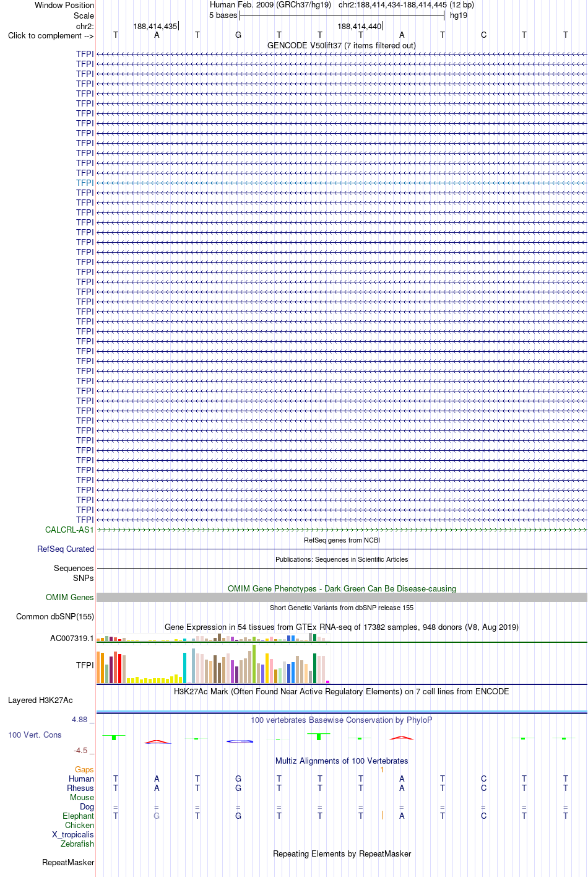Click base G in the complement sequence row
The height and width of the screenshot is (877, 588).
[238, 35]
